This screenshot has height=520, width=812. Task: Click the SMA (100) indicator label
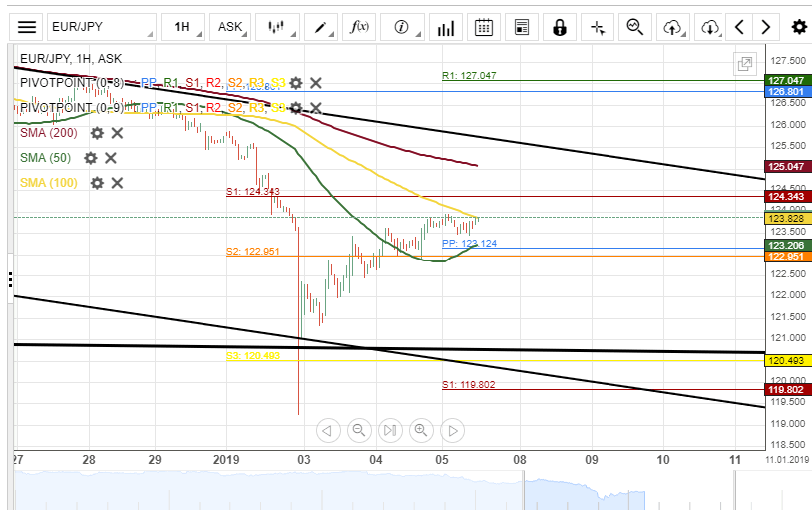[x=49, y=183]
